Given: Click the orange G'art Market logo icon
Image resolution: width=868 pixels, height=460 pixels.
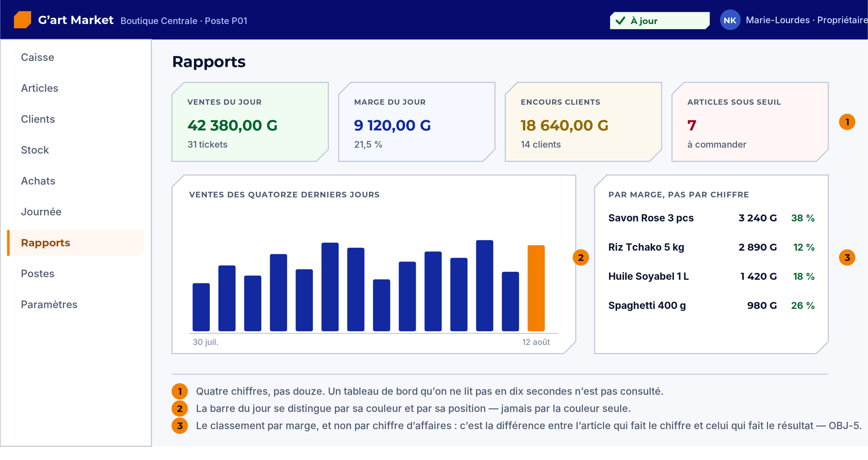Looking at the screenshot, I should pos(22,20).
